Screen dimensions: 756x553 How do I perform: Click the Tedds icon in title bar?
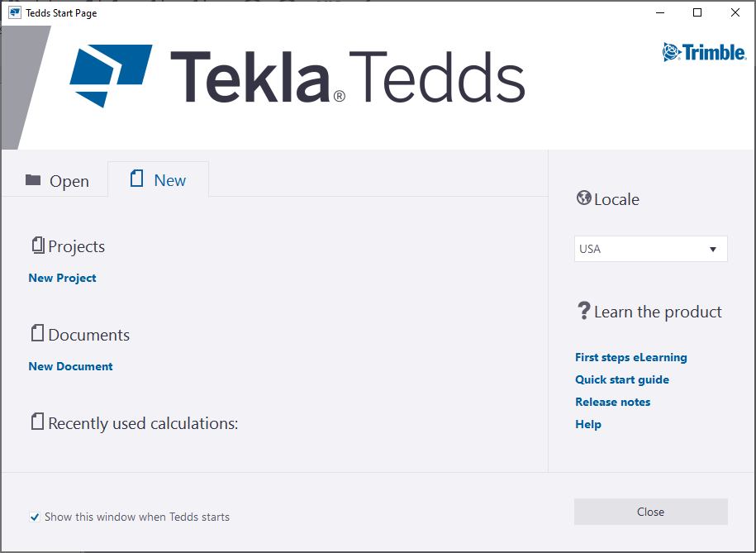coord(15,12)
